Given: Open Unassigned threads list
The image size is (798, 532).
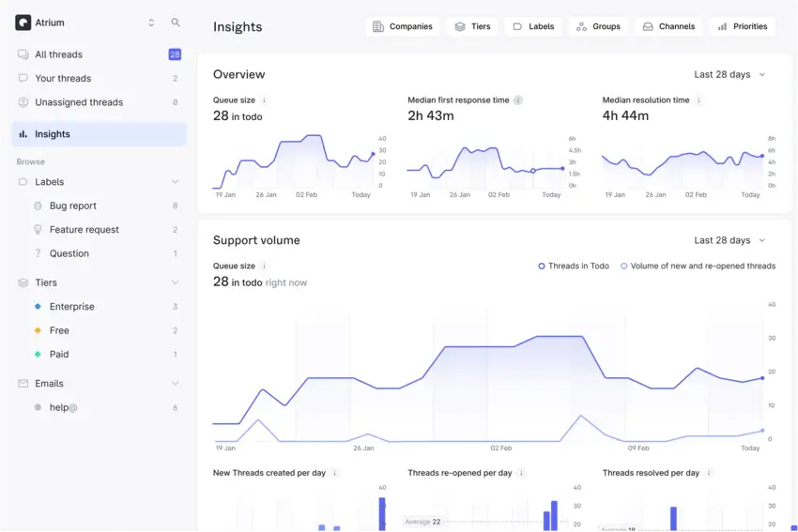Looking at the screenshot, I should [x=79, y=102].
